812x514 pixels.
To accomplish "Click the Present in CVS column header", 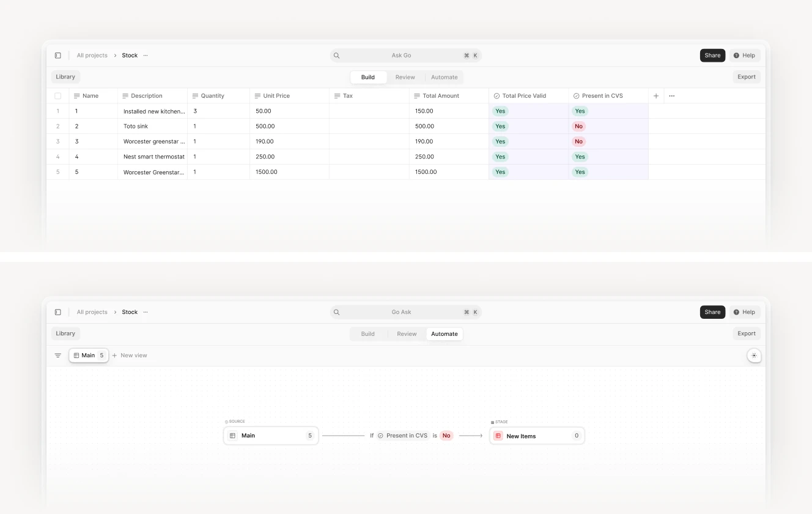I will click(x=608, y=96).
